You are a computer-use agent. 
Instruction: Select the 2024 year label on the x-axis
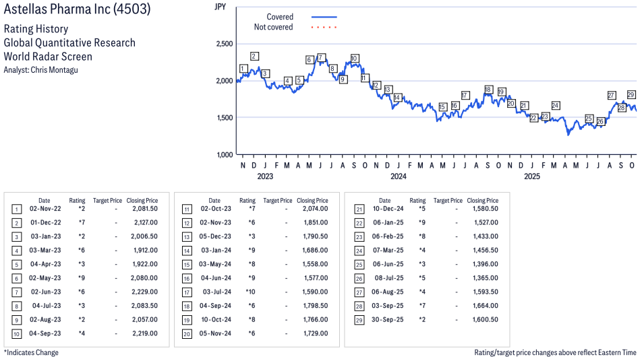pyautogui.click(x=399, y=177)
